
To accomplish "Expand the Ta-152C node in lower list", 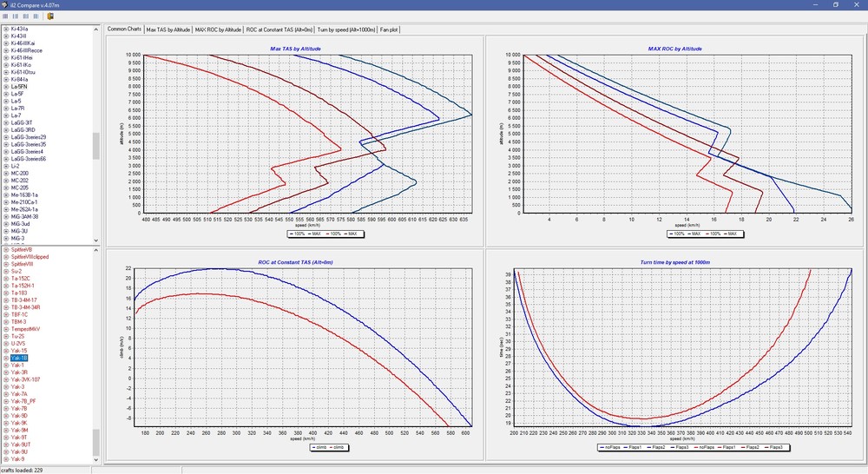I will click(x=6, y=279).
